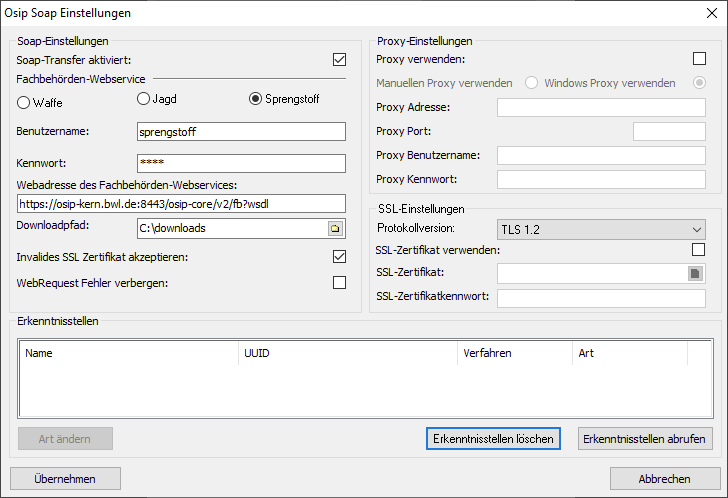The width and height of the screenshot is (728, 498).
Task: Apply settings with the Übernehmen button
Action: (x=64, y=479)
